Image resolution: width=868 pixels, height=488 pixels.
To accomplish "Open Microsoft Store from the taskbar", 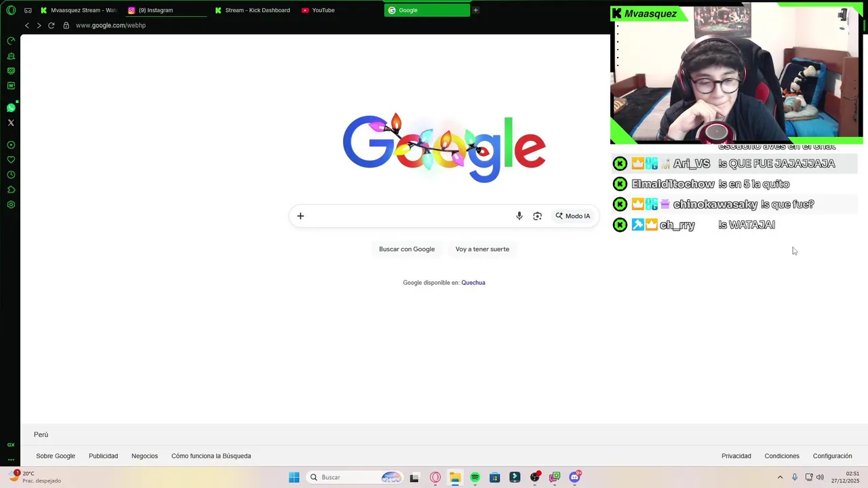I will pyautogui.click(x=495, y=477).
